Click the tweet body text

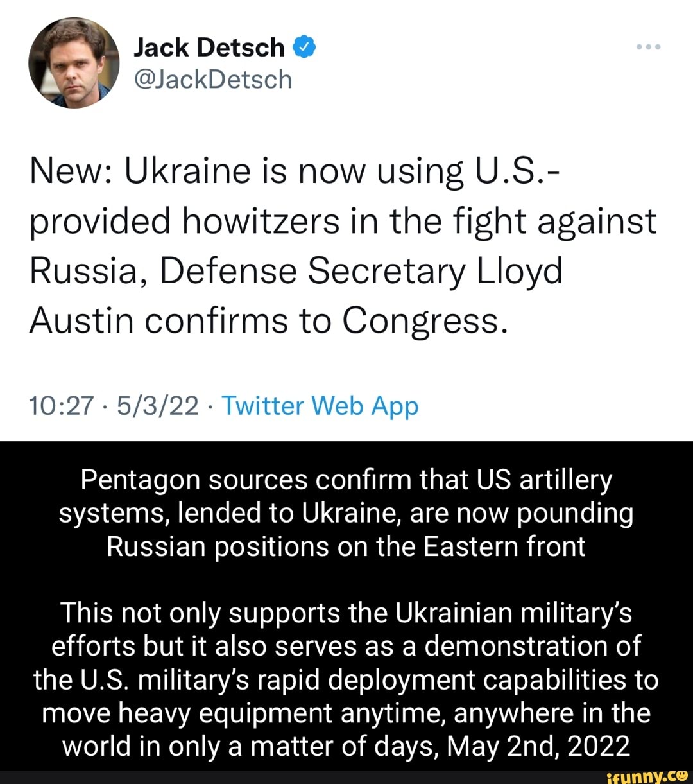(x=343, y=245)
